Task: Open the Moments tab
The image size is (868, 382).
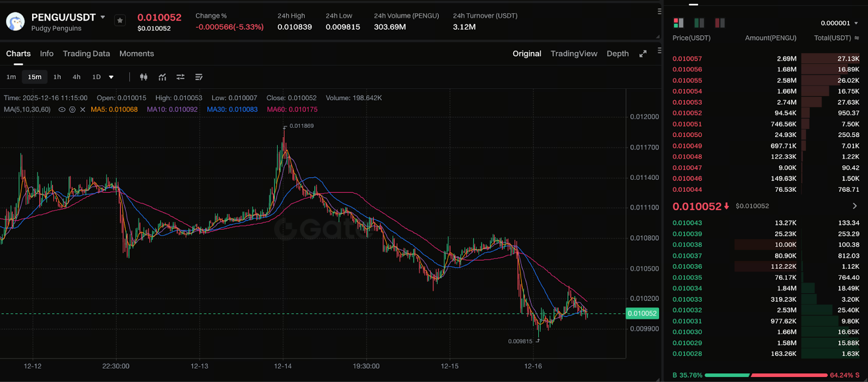Action: [137, 54]
